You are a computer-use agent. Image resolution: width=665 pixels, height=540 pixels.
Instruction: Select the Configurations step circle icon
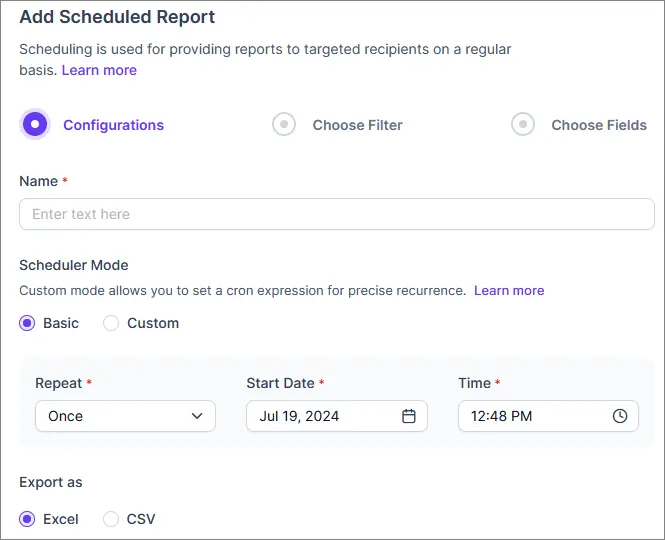tap(35, 124)
